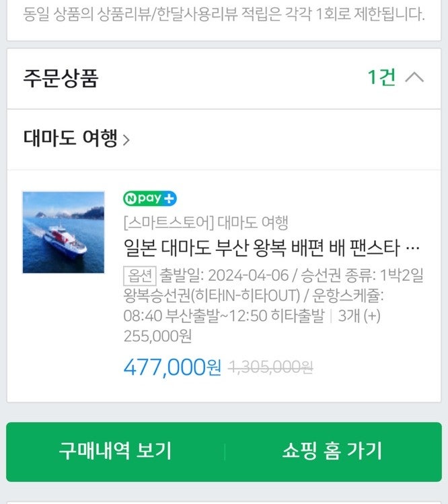Collapse the 주문상품 section chevron
The width and height of the screenshot is (448, 504).
(414, 77)
